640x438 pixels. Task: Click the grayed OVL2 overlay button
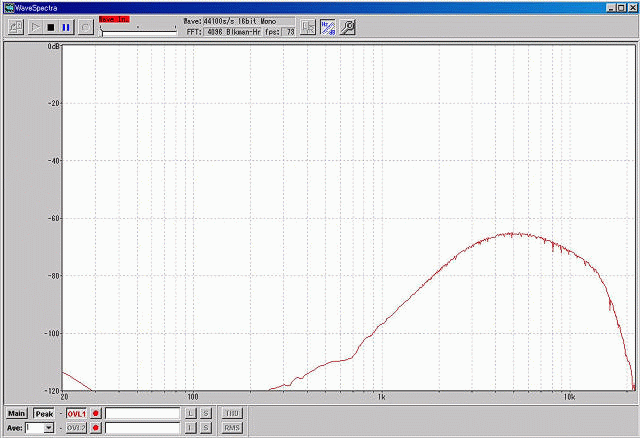[x=77, y=428]
